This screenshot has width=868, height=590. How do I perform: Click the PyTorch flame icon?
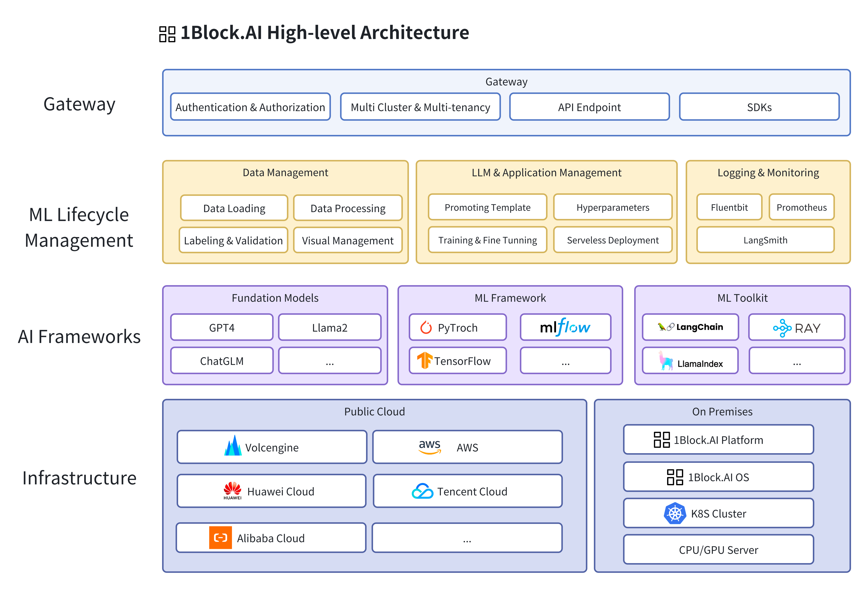tap(426, 328)
